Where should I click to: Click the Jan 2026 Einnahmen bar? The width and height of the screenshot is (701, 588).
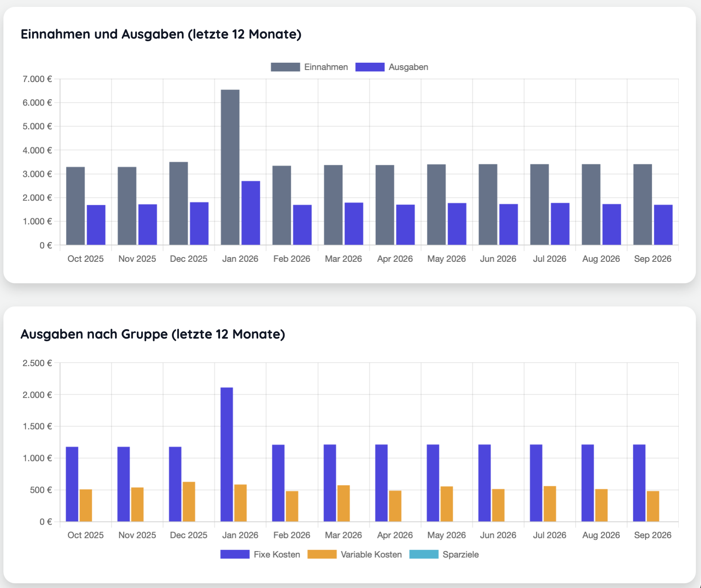click(x=230, y=167)
